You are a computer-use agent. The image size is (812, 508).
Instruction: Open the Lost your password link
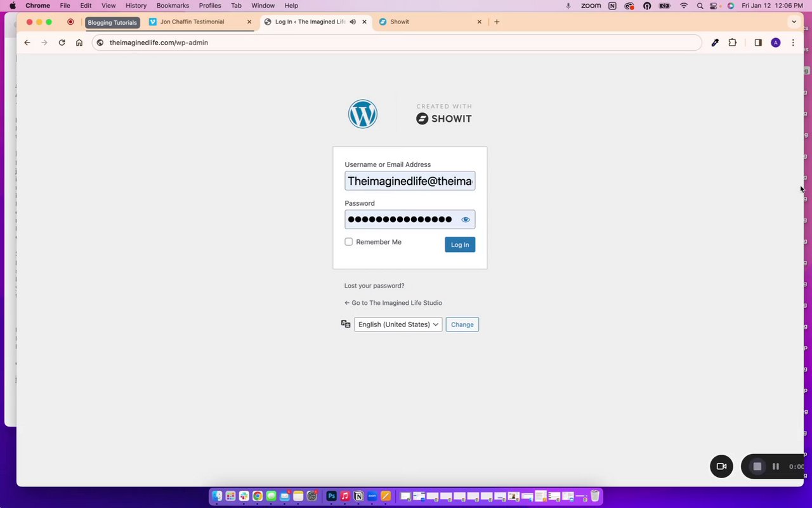374,286
